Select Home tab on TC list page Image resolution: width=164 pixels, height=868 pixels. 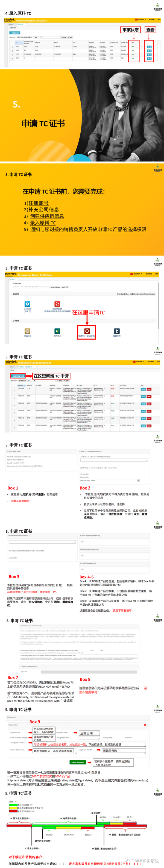pyautogui.click(x=13, y=366)
